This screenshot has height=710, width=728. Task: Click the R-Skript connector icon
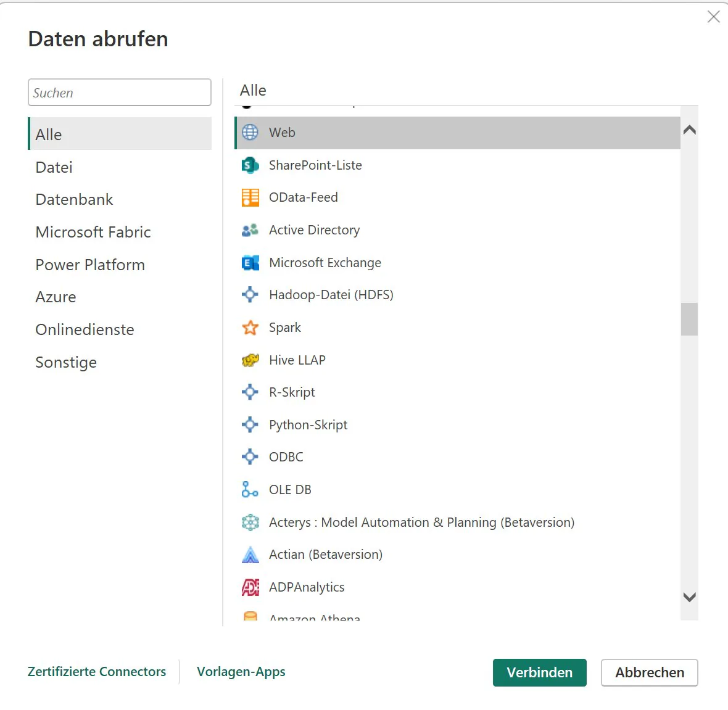[x=250, y=392]
